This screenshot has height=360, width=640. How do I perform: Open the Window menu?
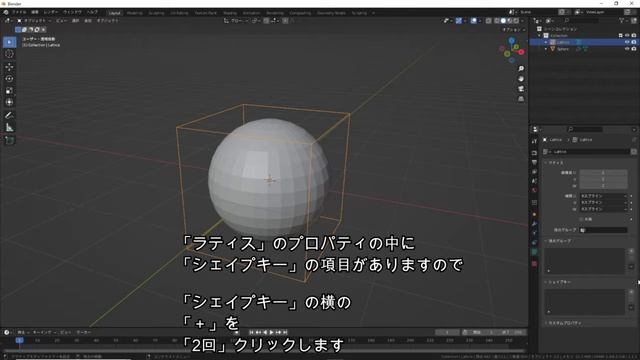tap(72, 12)
